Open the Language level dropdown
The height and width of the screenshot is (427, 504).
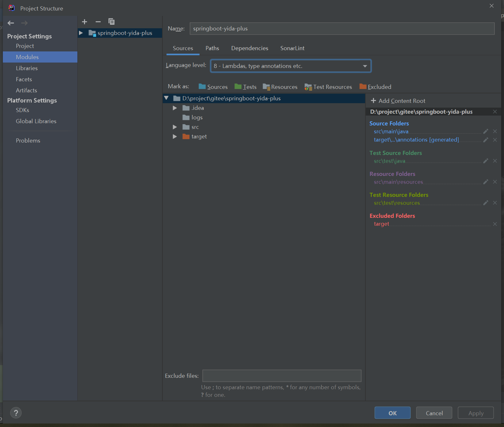(291, 66)
